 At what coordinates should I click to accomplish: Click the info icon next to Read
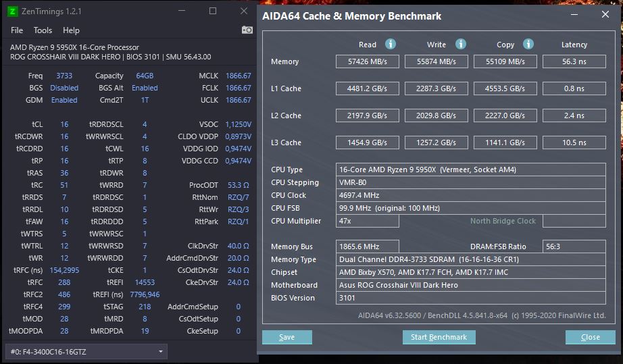391,44
